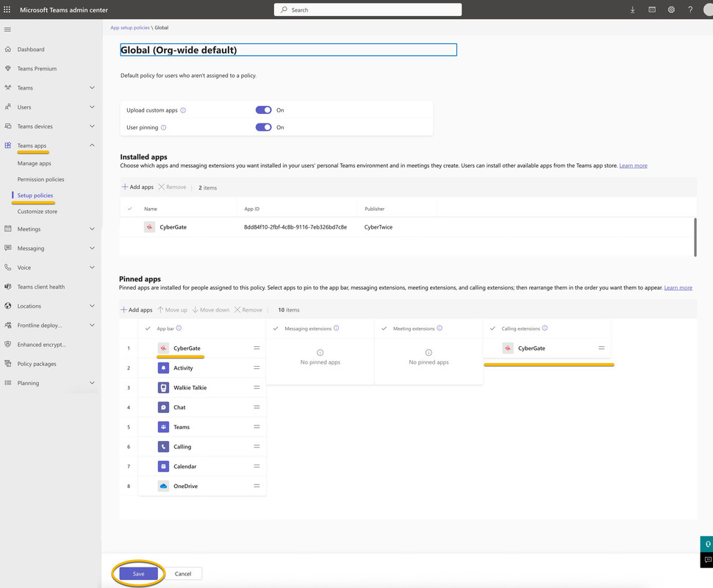Collapse the Teams apps section chevron
713x588 pixels.
92,145
